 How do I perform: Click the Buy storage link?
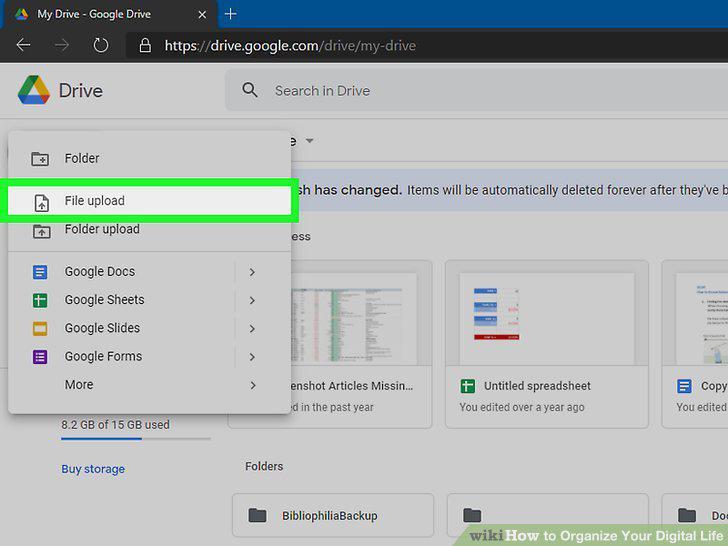(93, 469)
